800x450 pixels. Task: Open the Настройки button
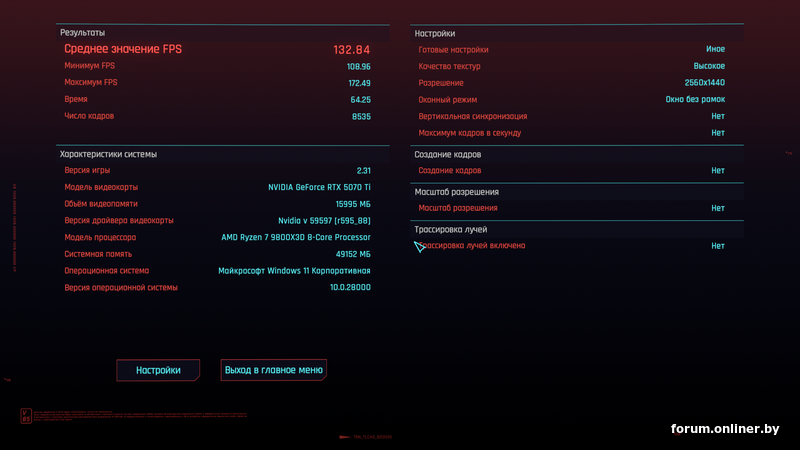click(x=158, y=370)
